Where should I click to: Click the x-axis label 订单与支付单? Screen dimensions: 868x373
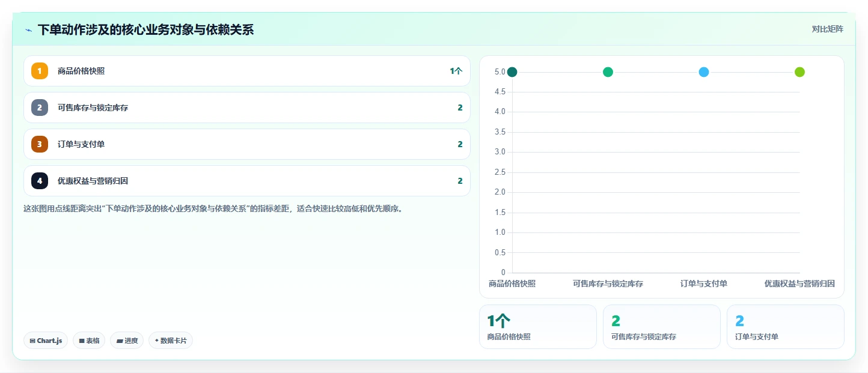[704, 284]
